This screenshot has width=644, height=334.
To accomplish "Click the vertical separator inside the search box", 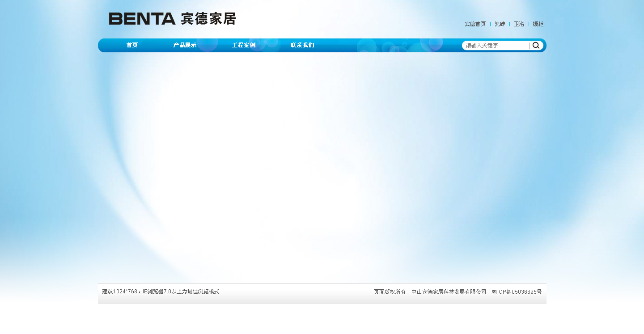I will (x=530, y=46).
